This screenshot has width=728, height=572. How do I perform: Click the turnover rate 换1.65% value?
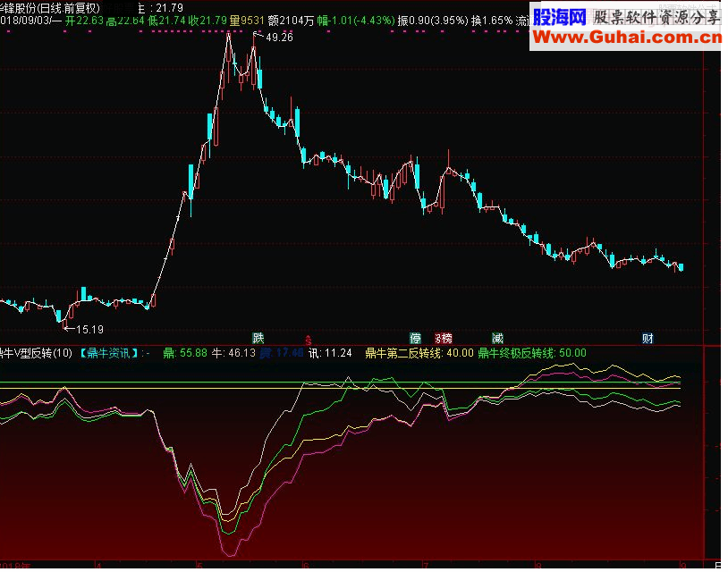(x=492, y=21)
